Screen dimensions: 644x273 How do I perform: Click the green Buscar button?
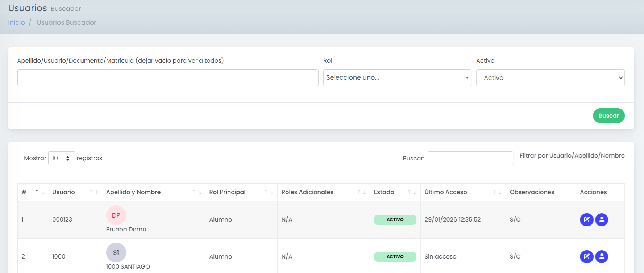[x=608, y=116]
